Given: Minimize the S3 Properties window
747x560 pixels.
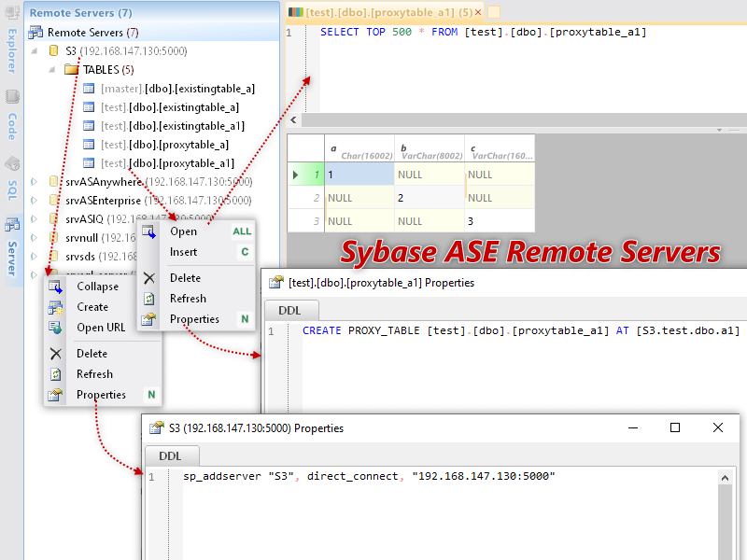Looking at the screenshot, I should [x=633, y=427].
